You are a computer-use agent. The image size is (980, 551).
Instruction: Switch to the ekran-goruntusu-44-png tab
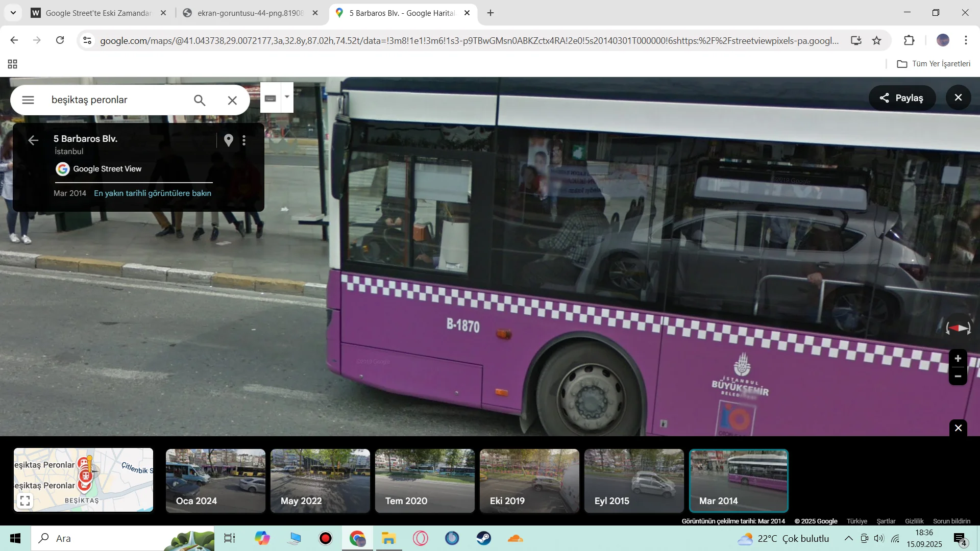click(250, 13)
